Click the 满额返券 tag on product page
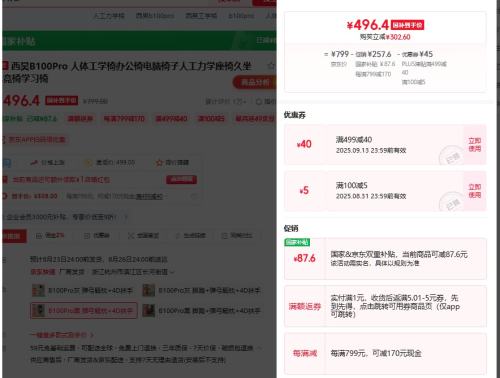The width and height of the screenshot is (500, 378). [x=80, y=118]
